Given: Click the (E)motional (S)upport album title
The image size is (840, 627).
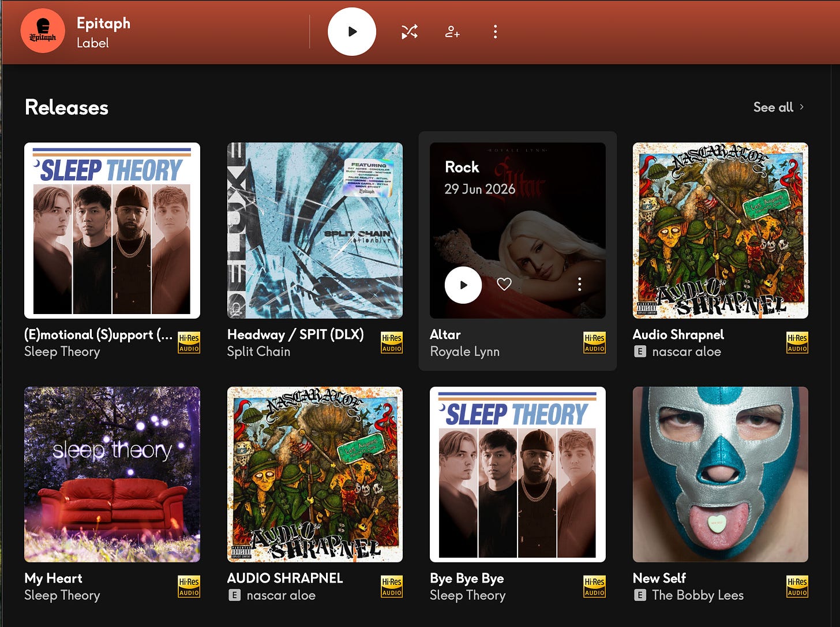Looking at the screenshot, I should tap(98, 335).
